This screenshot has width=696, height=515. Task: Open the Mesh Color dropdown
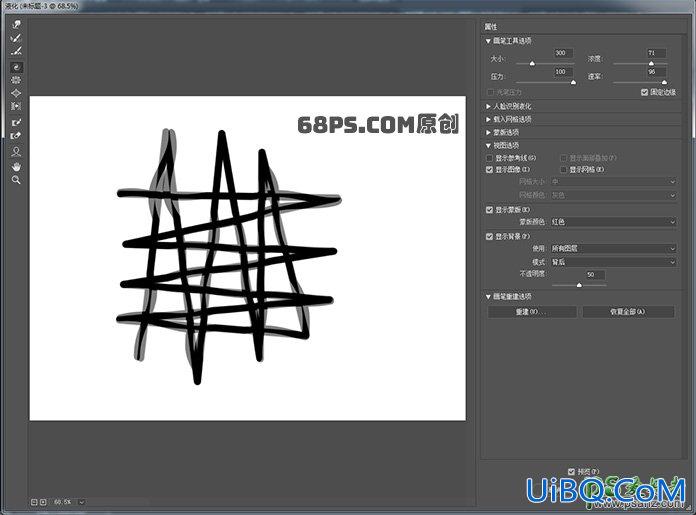613,195
